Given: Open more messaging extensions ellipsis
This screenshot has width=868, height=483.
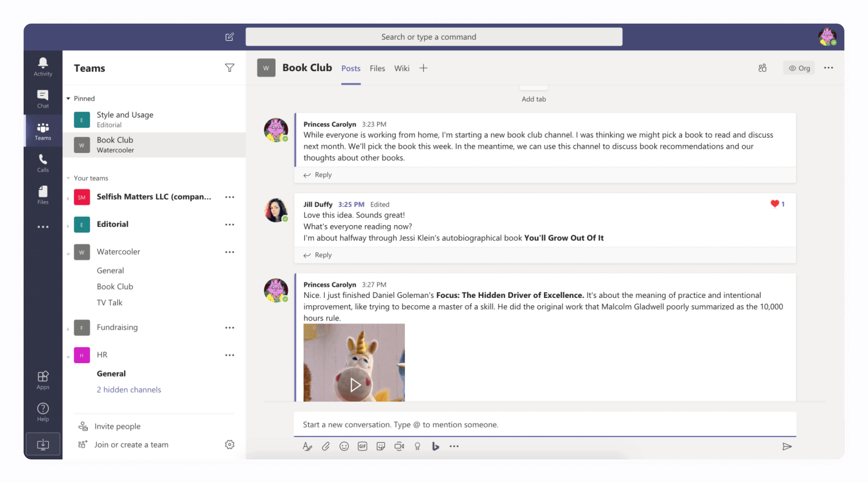Looking at the screenshot, I should 454,446.
